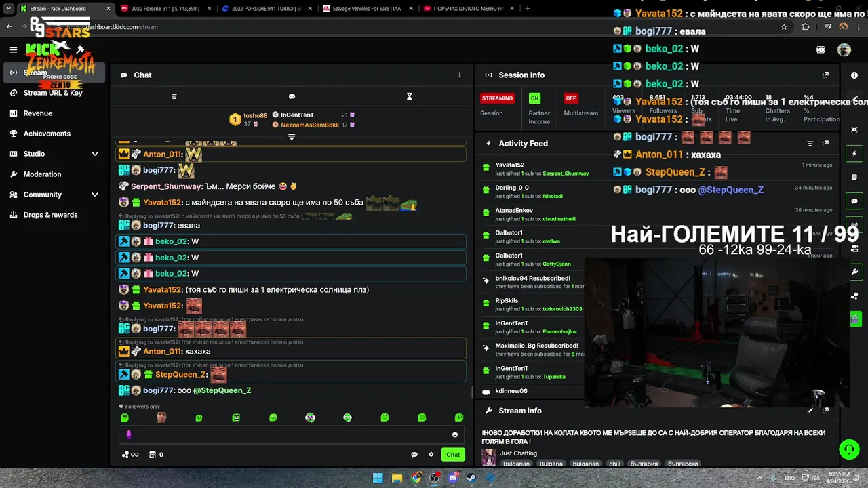
Task: Open the Stream URL & Key page
Action: (53, 93)
